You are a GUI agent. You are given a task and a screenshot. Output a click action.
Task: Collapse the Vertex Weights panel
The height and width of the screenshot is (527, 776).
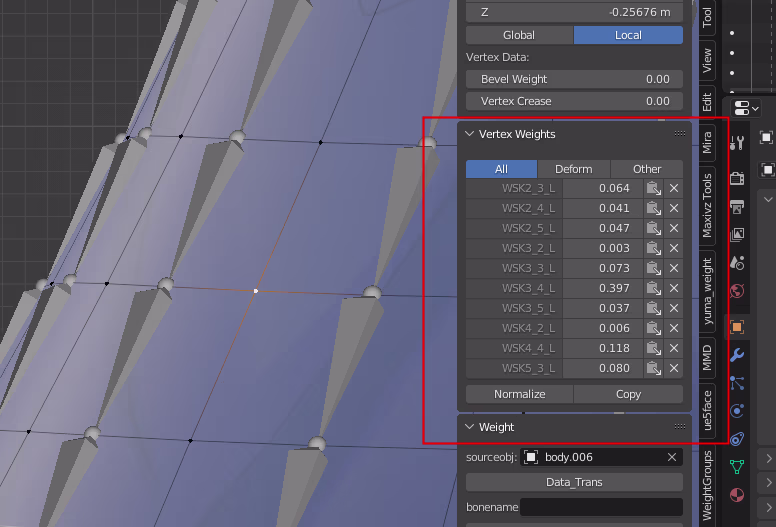coord(470,134)
